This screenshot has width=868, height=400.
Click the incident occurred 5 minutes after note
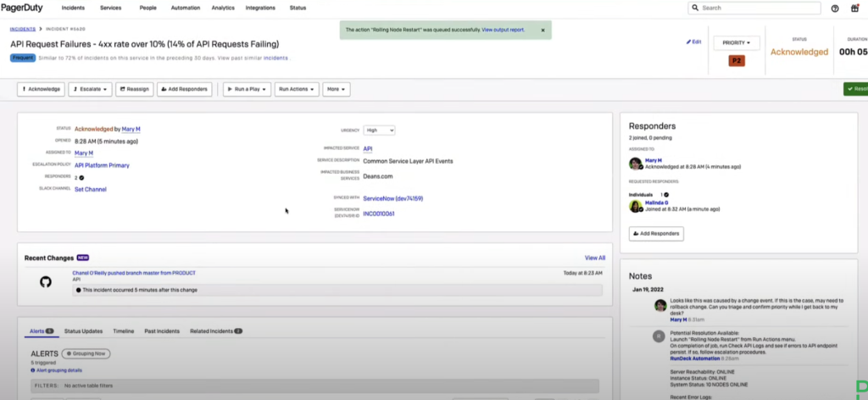click(x=337, y=290)
